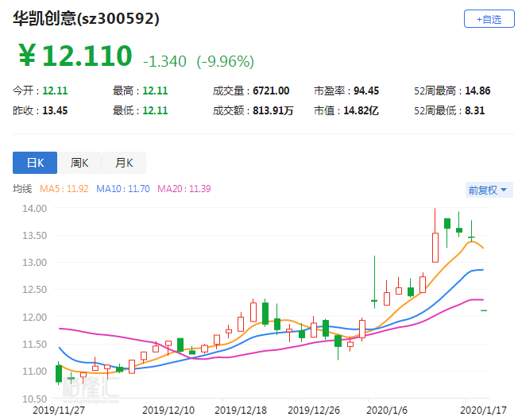Click the MA10 moving average label

(x=123, y=188)
